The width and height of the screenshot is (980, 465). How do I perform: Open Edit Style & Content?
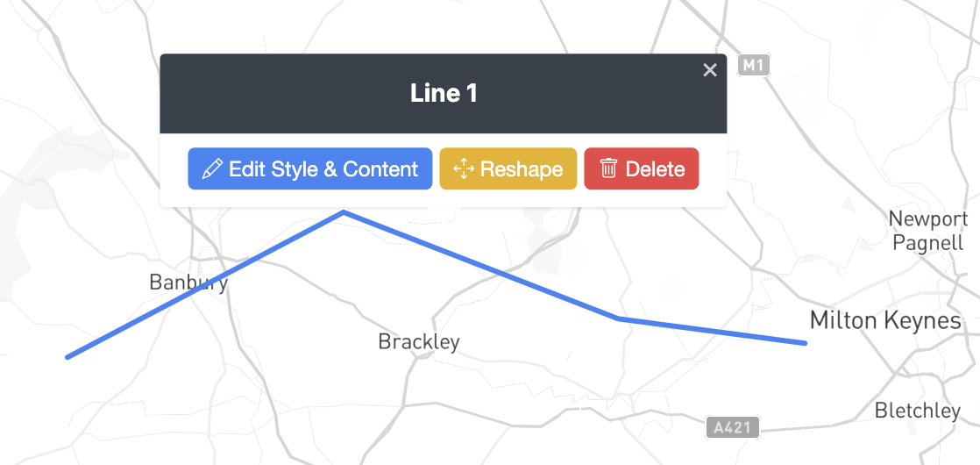310,168
